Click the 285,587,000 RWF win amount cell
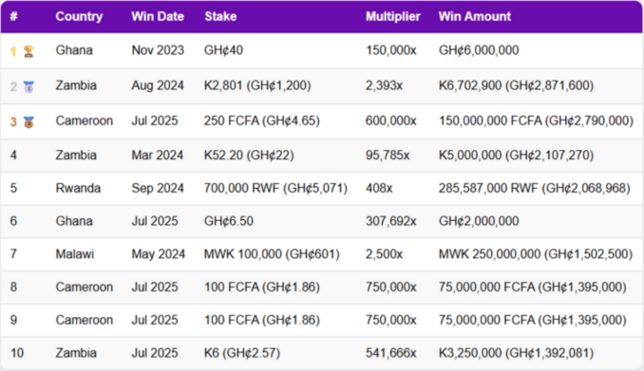644x371 pixels. [x=534, y=188]
